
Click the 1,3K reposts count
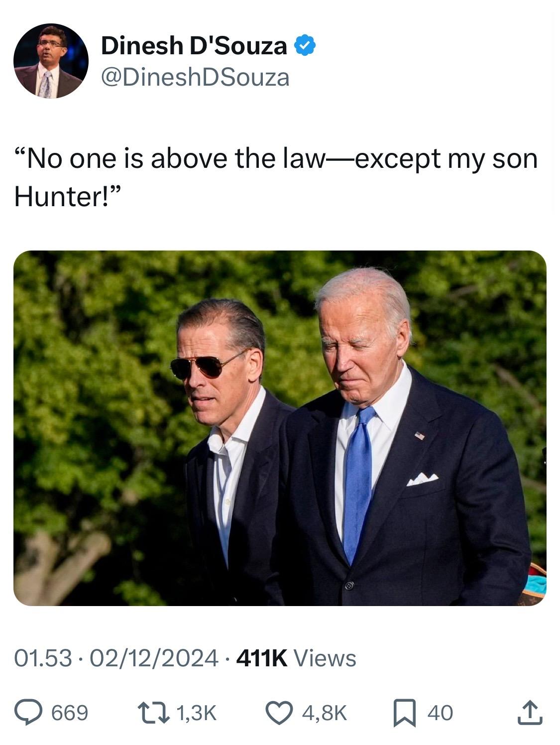tap(196, 713)
